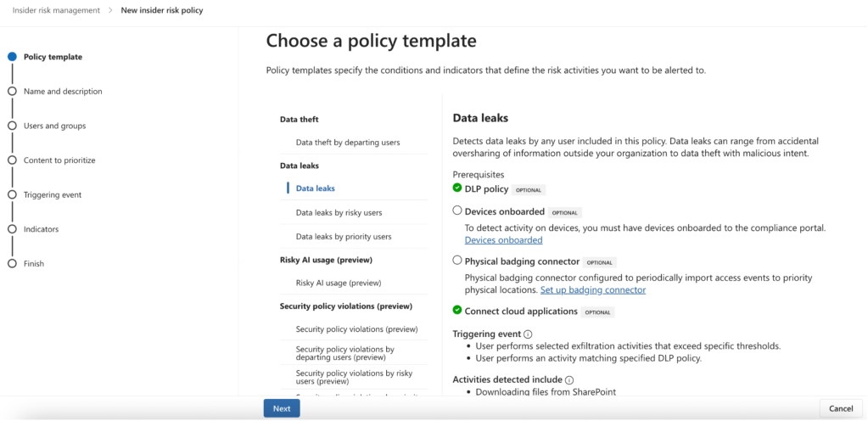The height and width of the screenshot is (421, 868).
Task: Select the Triggering event wizard step
Action: (x=53, y=194)
